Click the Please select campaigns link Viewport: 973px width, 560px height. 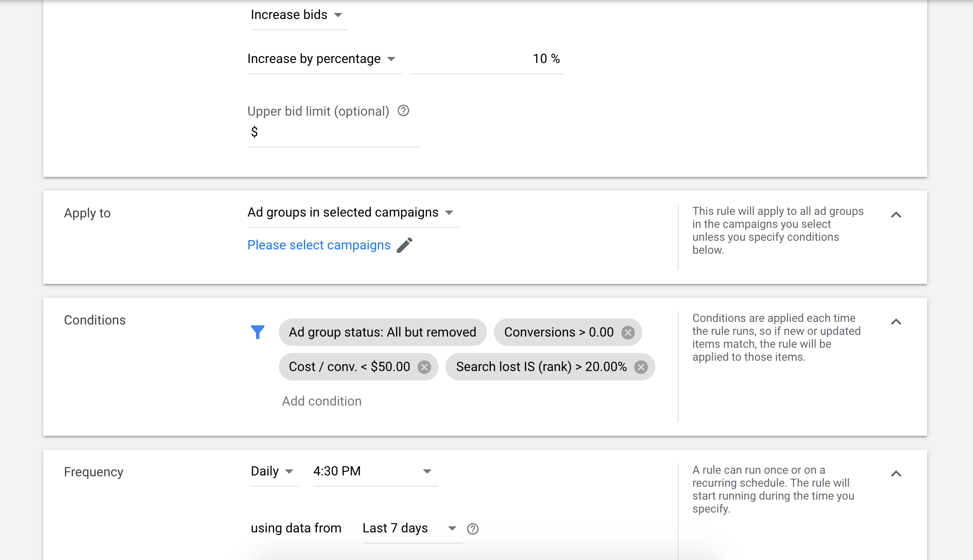(x=319, y=245)
